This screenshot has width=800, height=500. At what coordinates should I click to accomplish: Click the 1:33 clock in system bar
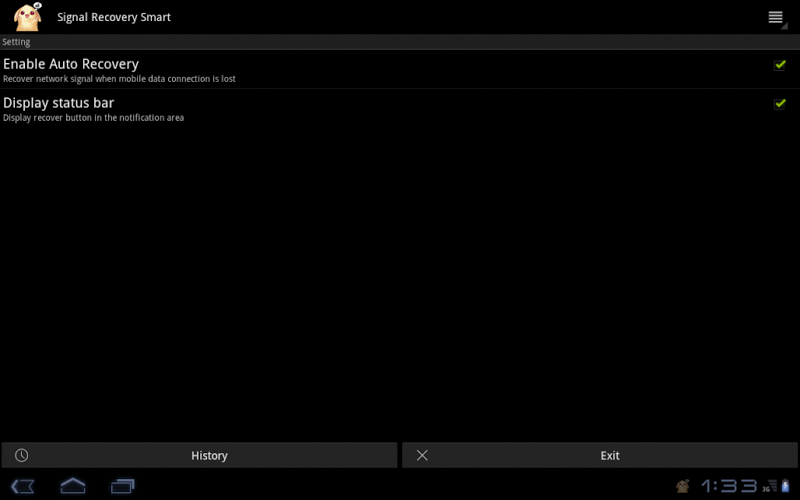(729, 486)
